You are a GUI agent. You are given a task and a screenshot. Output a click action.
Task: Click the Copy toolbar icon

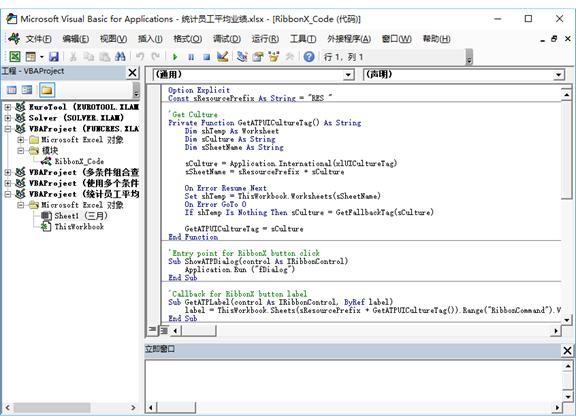click(89, 57)
